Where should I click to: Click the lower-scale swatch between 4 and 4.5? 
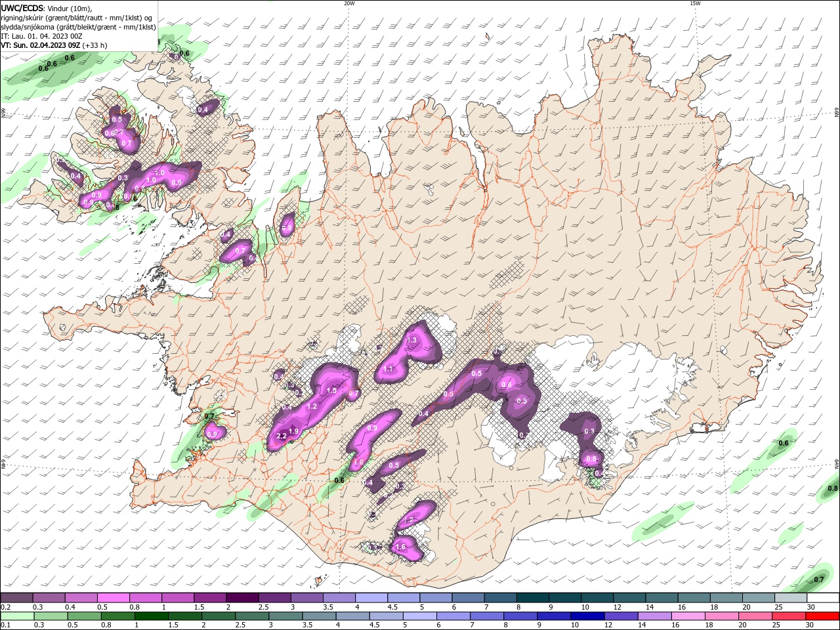(x=352, y=616)
